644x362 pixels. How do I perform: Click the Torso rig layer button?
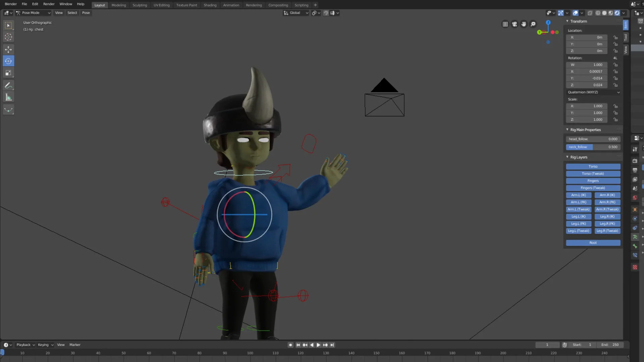pos(593,167)
